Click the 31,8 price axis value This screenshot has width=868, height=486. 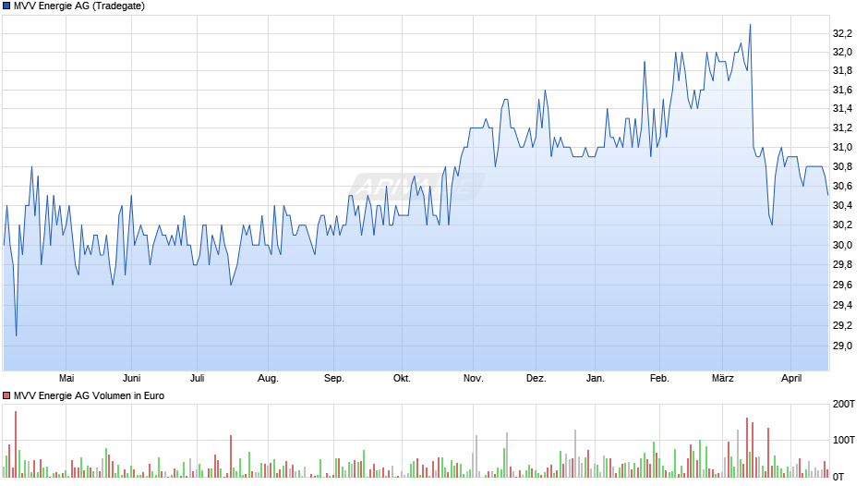[842, 71]
